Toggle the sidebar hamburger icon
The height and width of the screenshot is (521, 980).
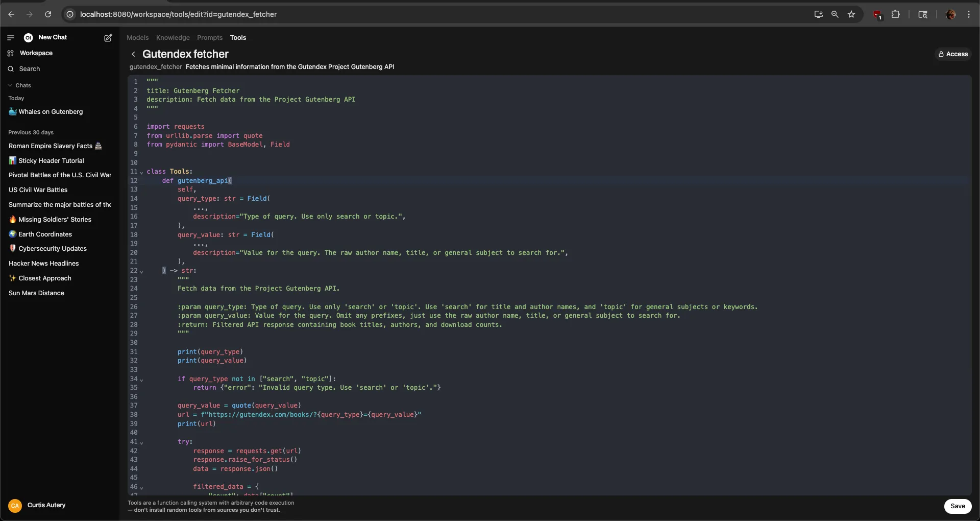pyautogui.click(x=10, y=38)
